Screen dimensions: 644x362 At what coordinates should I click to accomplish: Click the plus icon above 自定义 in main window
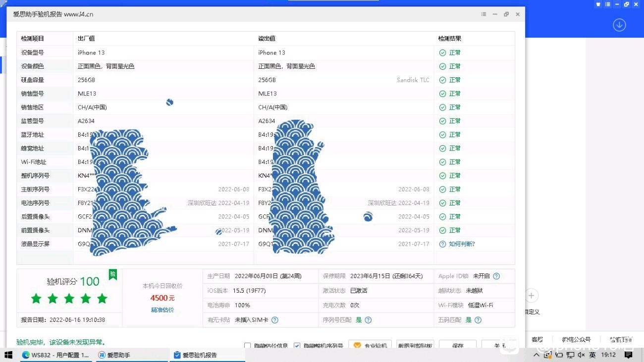[531, 296]
